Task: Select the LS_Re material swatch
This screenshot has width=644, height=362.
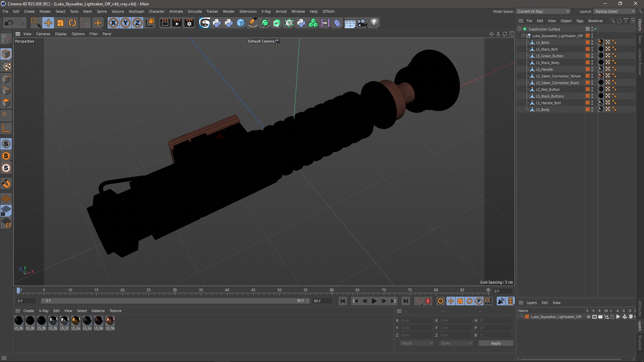Action: (99, 323)
